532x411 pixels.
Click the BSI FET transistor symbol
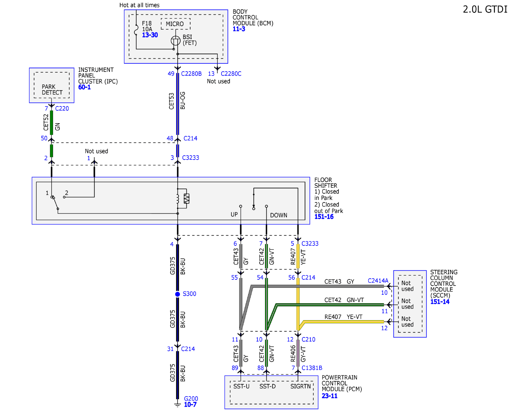(x=175, y=40)
